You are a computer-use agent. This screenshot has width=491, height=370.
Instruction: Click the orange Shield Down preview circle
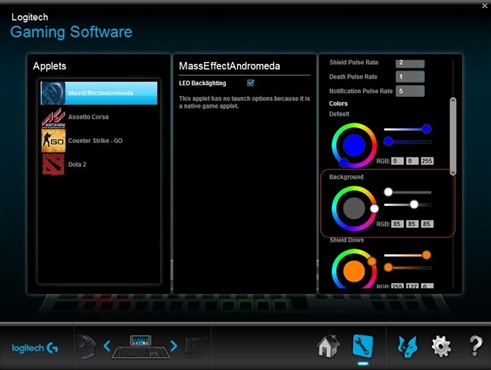tap(354, 271)
